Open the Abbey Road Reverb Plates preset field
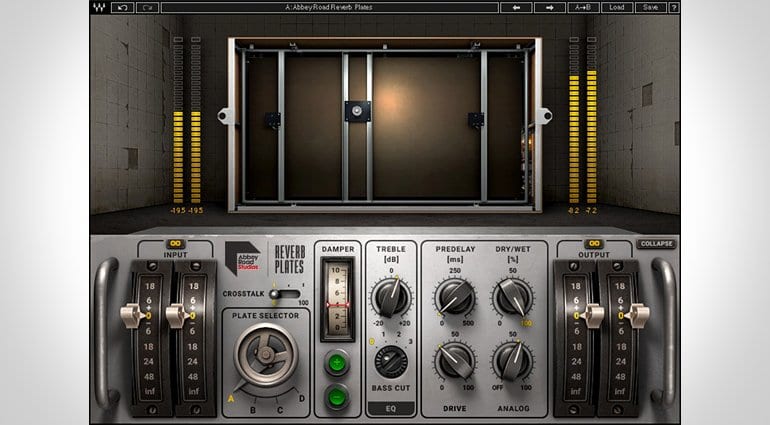Viewport: 770px width, 425px height. [330, 7]
